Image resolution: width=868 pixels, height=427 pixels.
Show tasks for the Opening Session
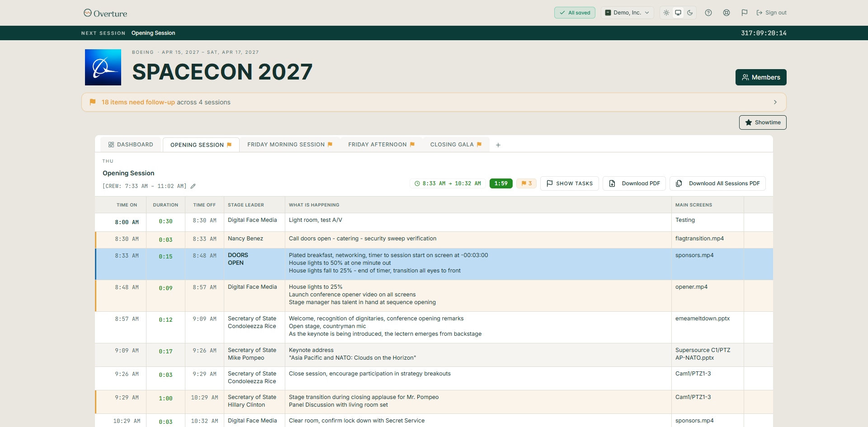click(570, 183)
